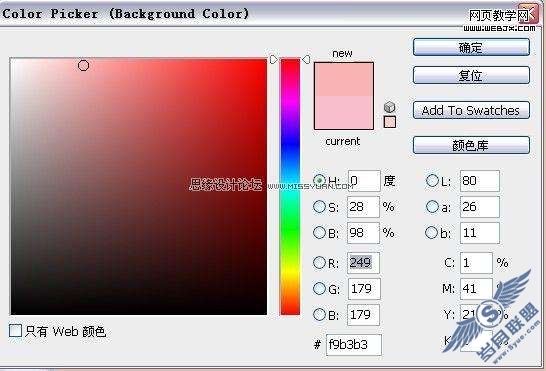Click the 确定 (OK) button
This screenshot has height=371, width=546.
[471, 47]
